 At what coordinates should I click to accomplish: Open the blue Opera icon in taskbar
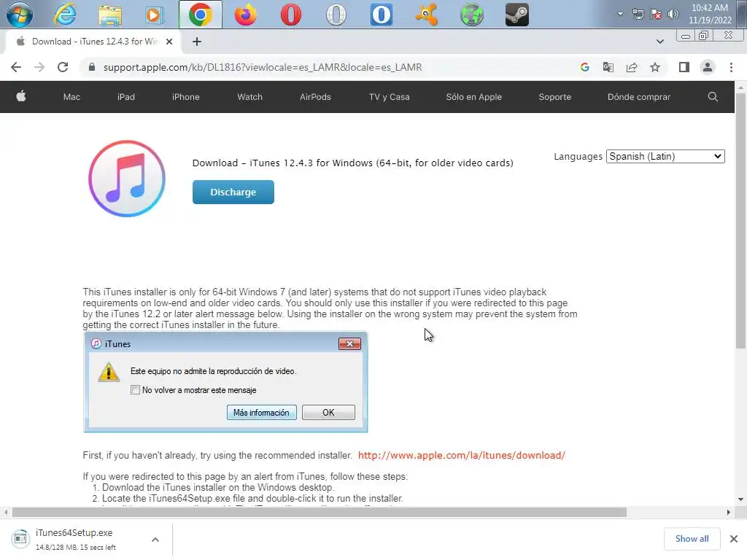pos(381,15)
